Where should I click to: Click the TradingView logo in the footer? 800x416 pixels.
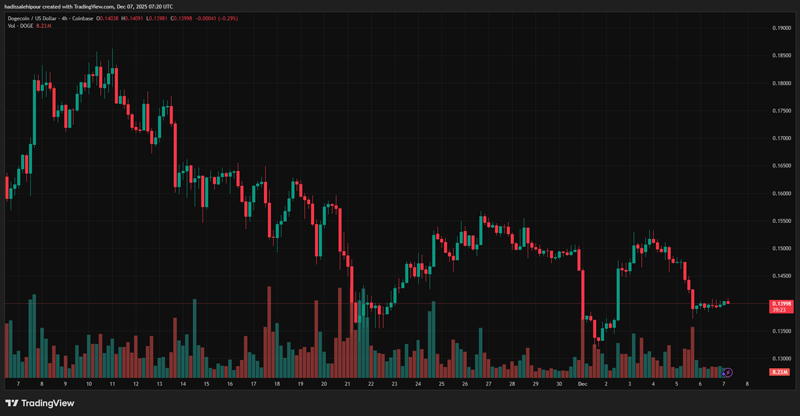(40, 403)
